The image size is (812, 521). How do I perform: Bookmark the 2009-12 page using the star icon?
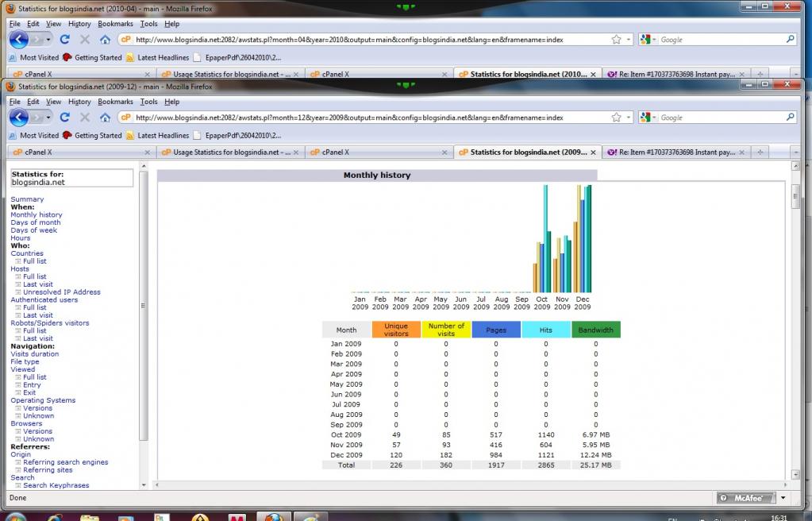(x=616, y=118)
